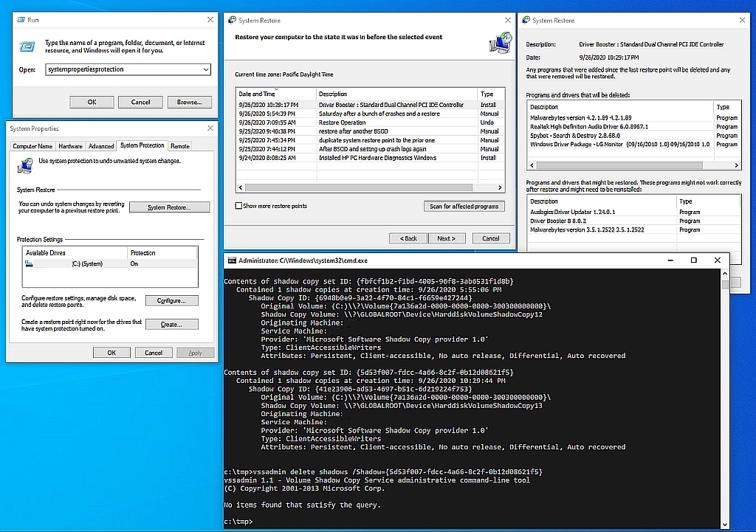Click the Create... restore point button
The height and width of the screenshot is (532, 756).
(x=171, y=325)
